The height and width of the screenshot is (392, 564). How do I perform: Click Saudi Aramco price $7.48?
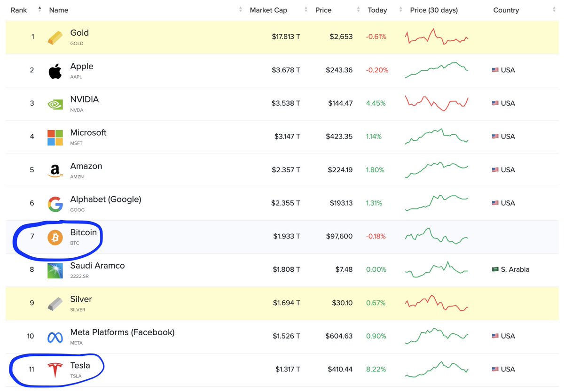[345, 269]
